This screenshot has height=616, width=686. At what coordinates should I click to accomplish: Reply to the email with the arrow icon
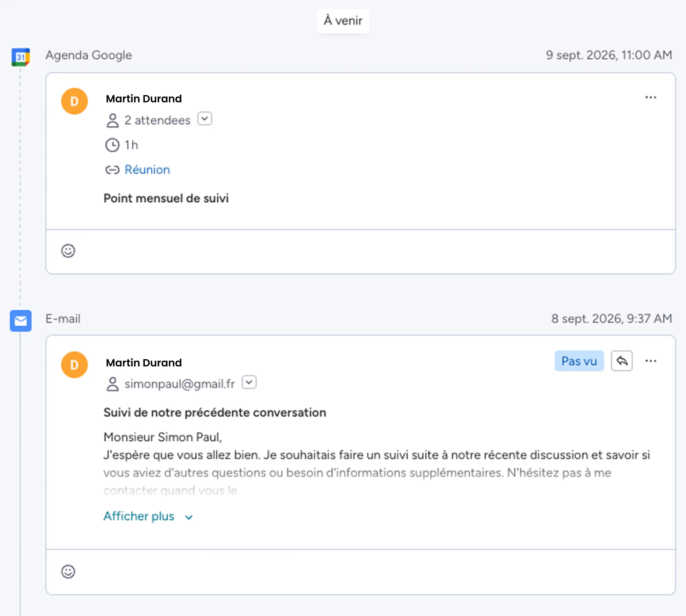coord(622,361)
